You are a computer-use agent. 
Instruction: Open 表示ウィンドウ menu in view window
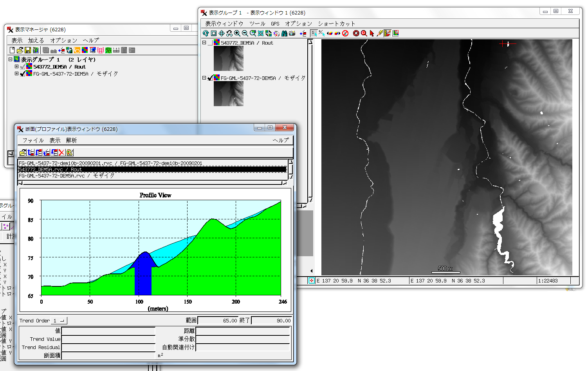click(x=224, y=24)
